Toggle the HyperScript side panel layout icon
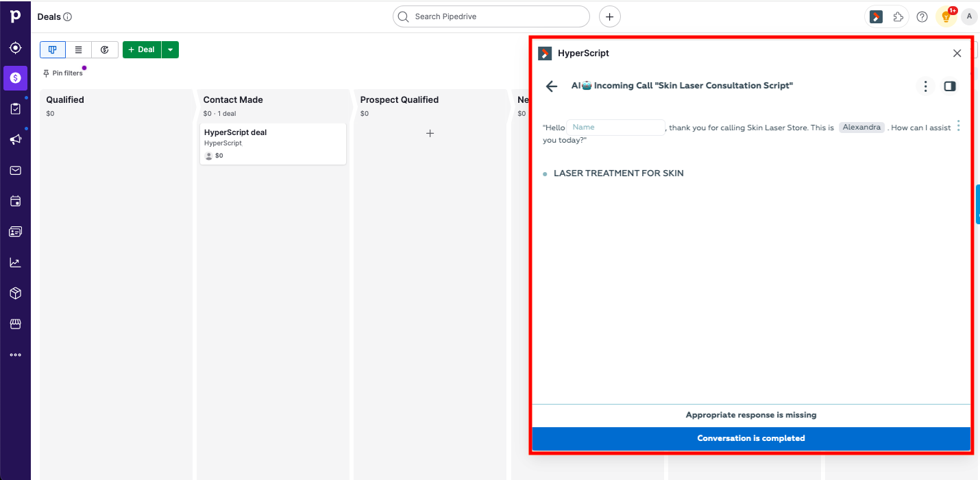Image resolution: width=980 pixels, height=480 pixels. pos(949,86)
